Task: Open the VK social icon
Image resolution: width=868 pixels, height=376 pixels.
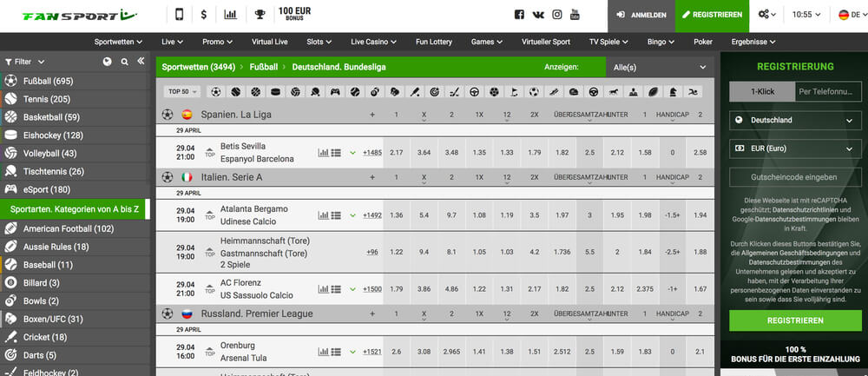Action: 538,15
